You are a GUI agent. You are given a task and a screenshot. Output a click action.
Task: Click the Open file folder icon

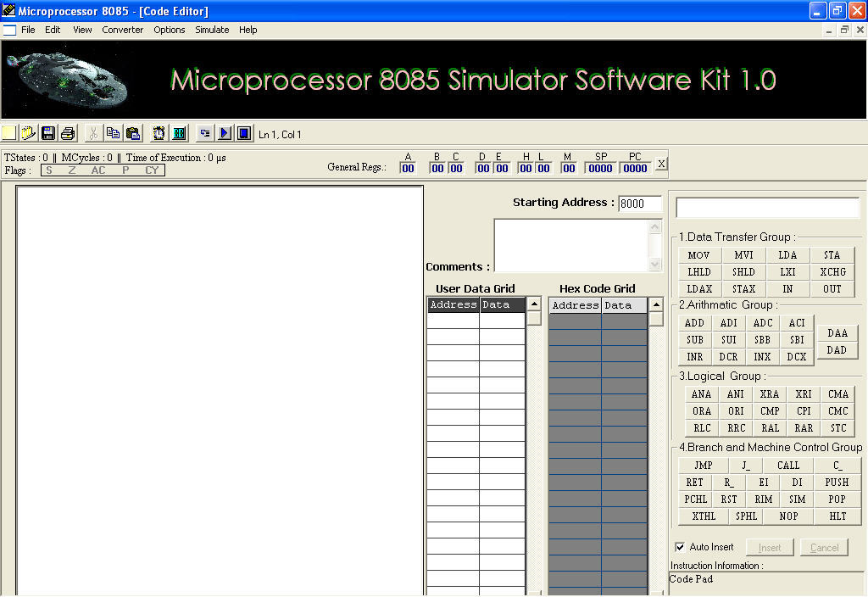[28, 133]
